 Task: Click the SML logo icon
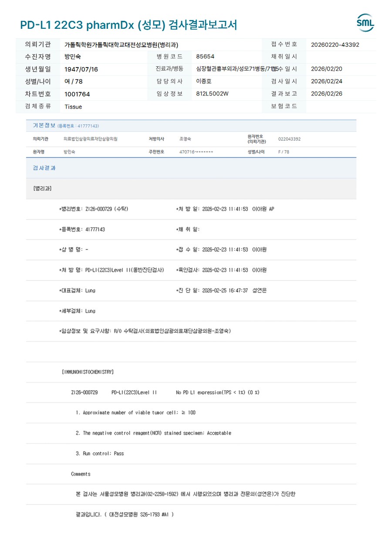365,23
